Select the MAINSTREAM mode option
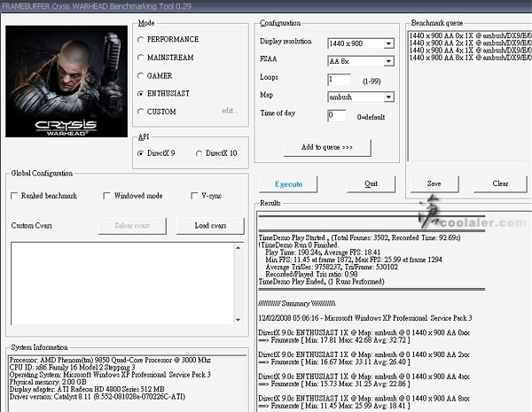The image size is (532, 412). pos(140,58)
